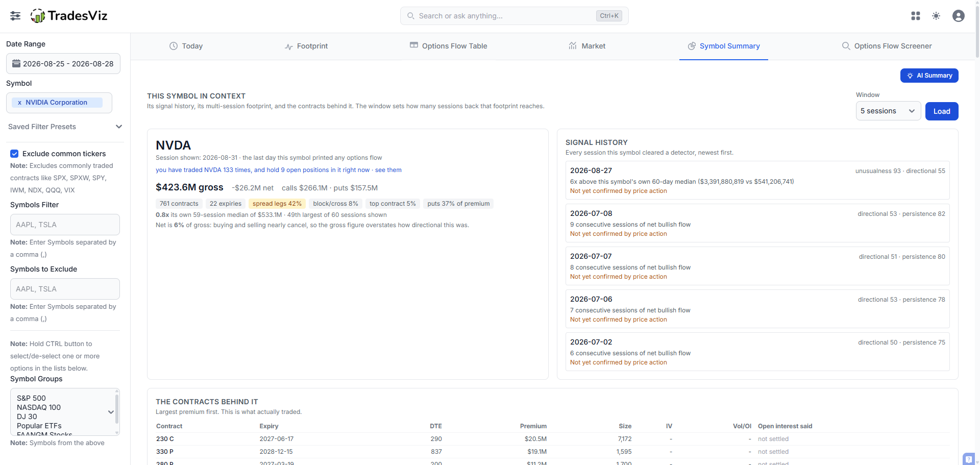Click the search magnifier icon
This screenshot has width=980, height=465.
pyautogui.click(x=411, y=16)
